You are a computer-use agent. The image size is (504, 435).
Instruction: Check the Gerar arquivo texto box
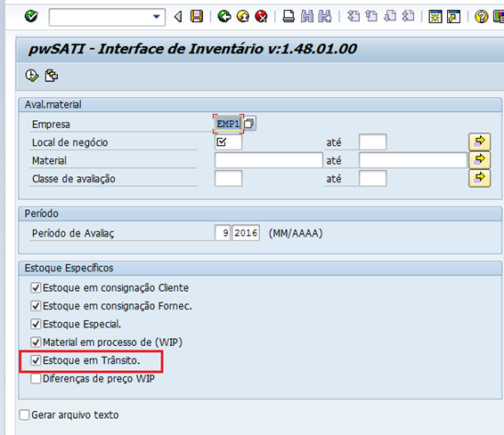pos(24,415)
